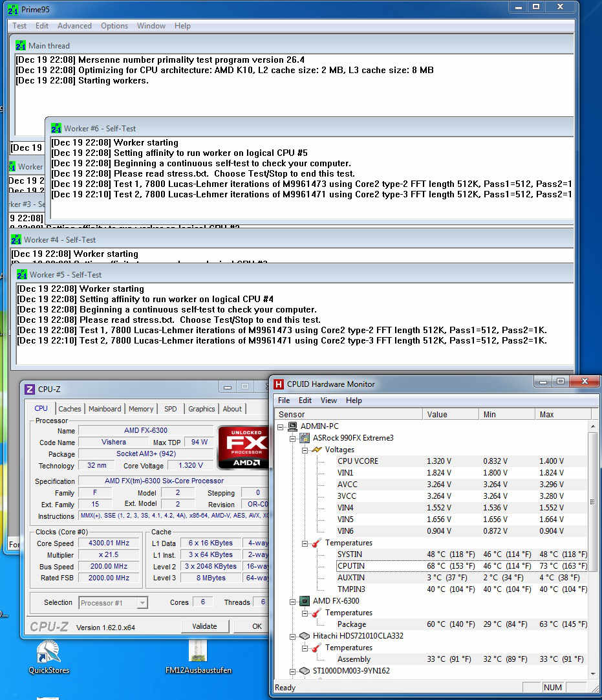Select the CPU VCORE voltage row
This screenshot has width=602, height=700.
(x=462, y=461)
